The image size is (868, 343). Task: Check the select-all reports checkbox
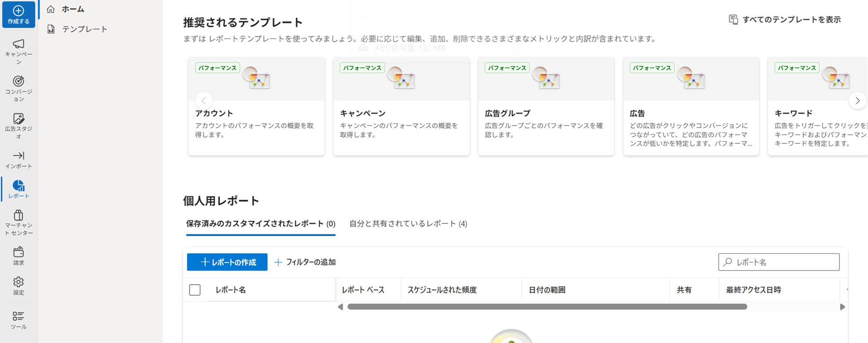pyautogui.click(x=195, y=290)
